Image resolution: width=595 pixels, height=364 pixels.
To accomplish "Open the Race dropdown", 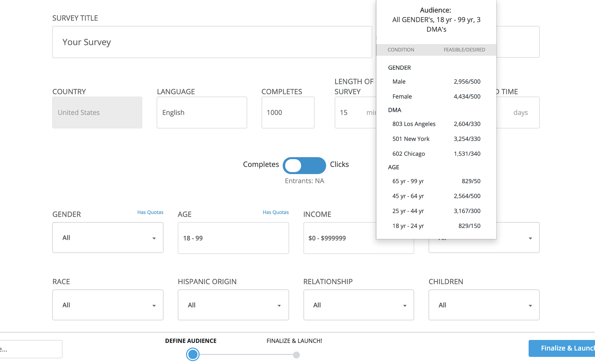I will click(x=108, y=305).
